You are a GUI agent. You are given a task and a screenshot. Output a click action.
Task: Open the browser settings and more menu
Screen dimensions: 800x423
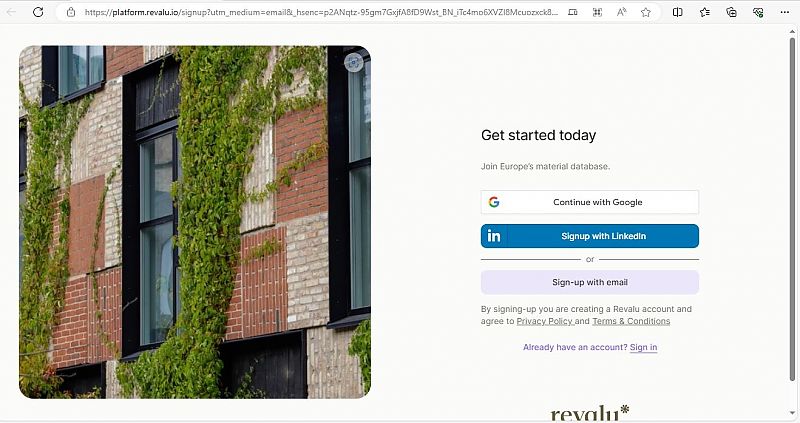(785, 12)
